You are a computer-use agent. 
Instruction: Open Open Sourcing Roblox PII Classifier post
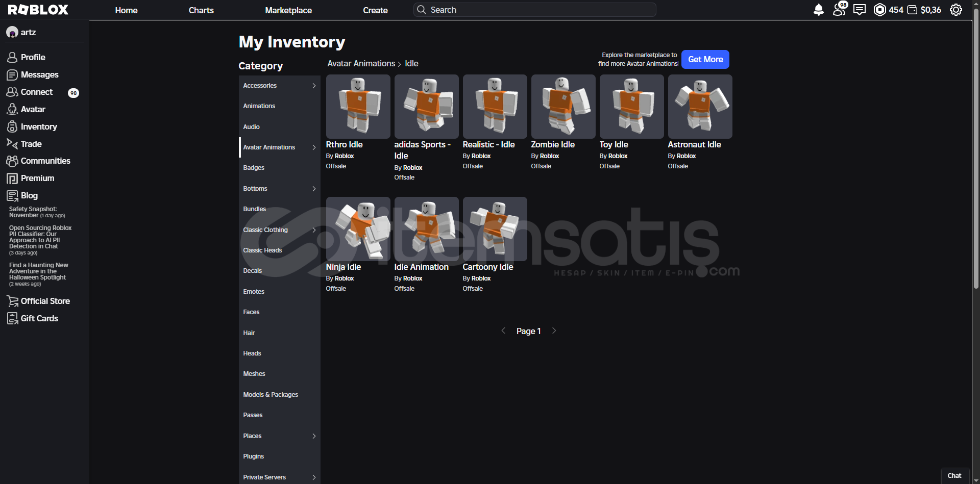click(40, 240)
